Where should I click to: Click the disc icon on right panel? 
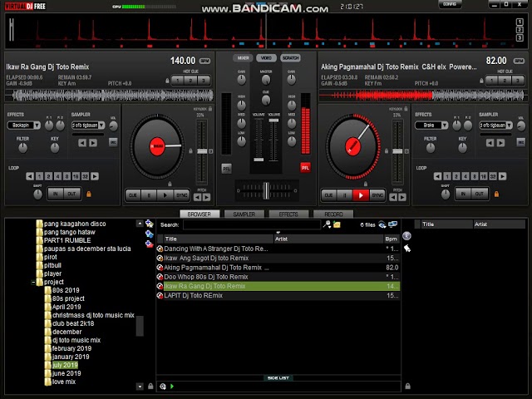(x=406, y=236)
